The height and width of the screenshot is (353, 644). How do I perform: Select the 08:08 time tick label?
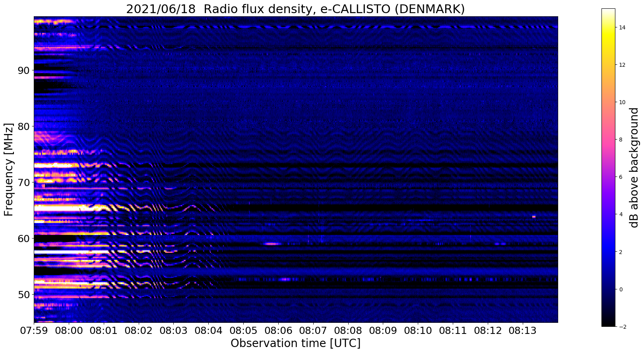tap(348, 330)
